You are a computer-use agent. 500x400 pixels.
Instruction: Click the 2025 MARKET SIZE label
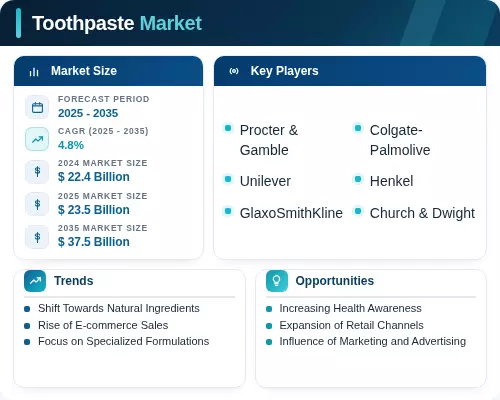click(x=103, y=196)
